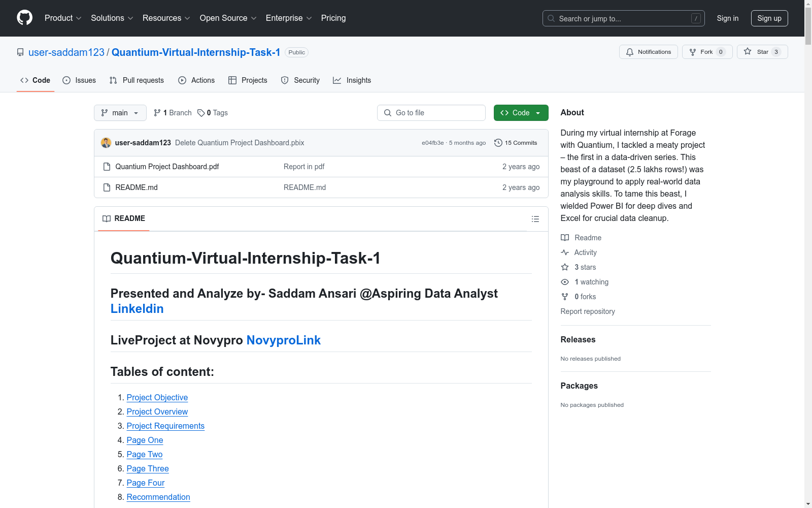Click the Readme book icon in About
Image resolution: width=812 pixels, height=508 pixels.
pyautogui.click(x=565, y=238)
